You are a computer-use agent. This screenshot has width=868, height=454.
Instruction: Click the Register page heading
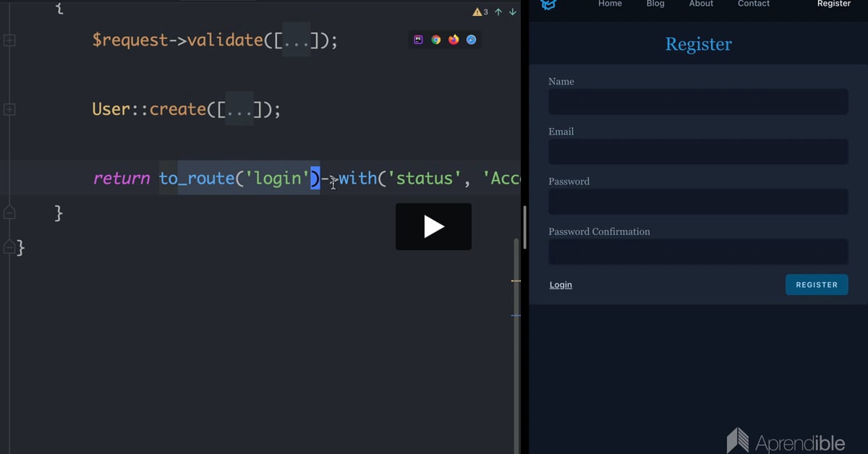(x=698, y=44)
